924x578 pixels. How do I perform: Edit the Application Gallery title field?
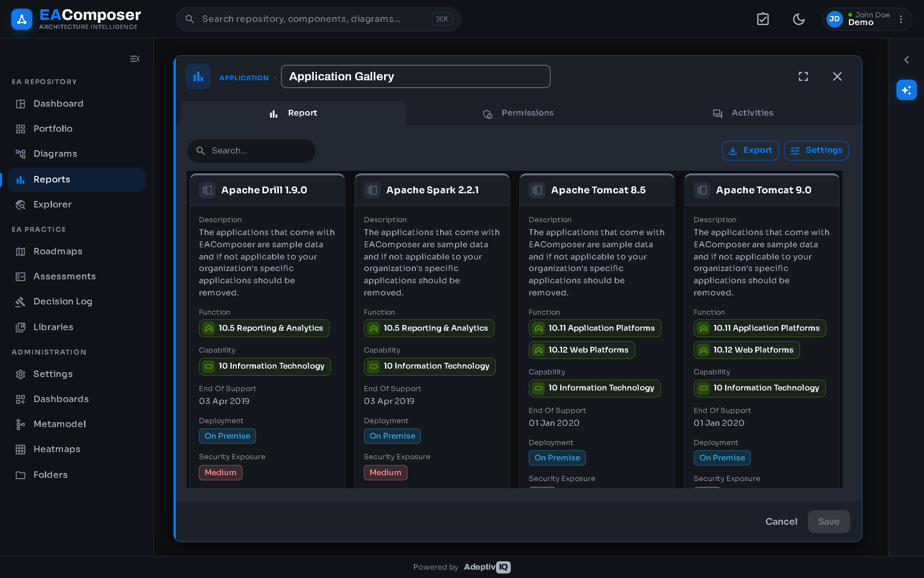415,76
